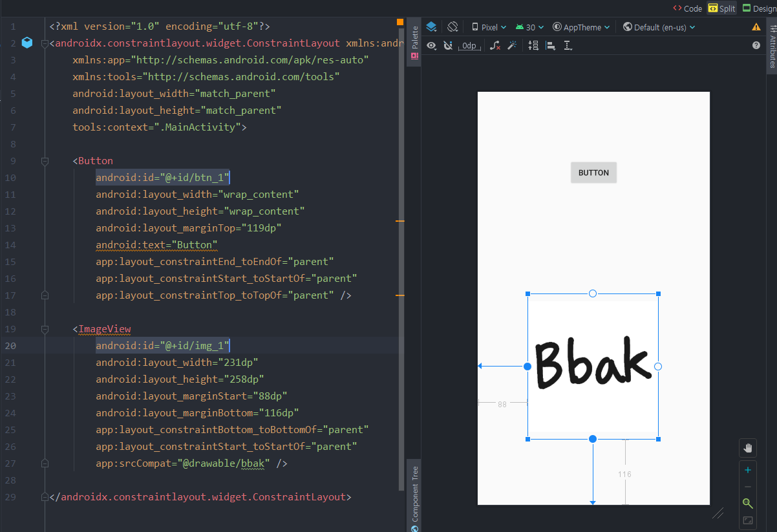Click the srcCompat @drawable/bbak attribute
The width and height of the screenshot is (777, 532).
point(191,463)
